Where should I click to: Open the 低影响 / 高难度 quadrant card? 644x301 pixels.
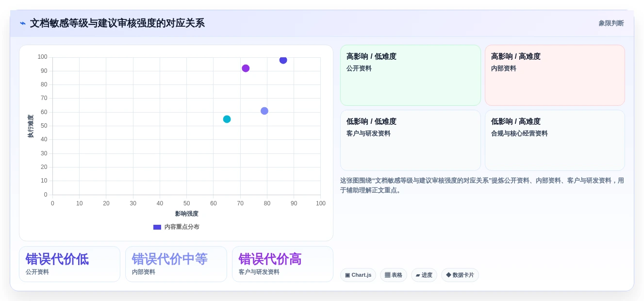(x=555, y=140)
